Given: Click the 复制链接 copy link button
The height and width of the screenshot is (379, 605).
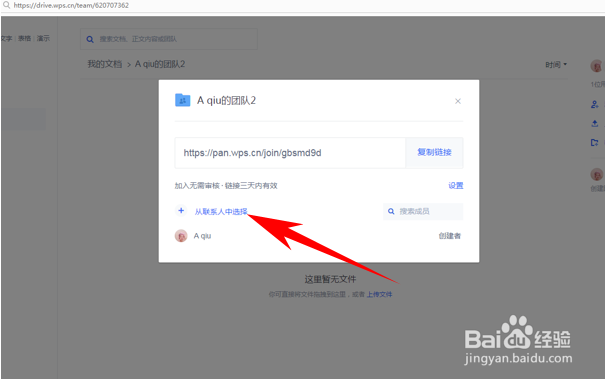Looking at the screenshot, I should (x=434, y=152).
